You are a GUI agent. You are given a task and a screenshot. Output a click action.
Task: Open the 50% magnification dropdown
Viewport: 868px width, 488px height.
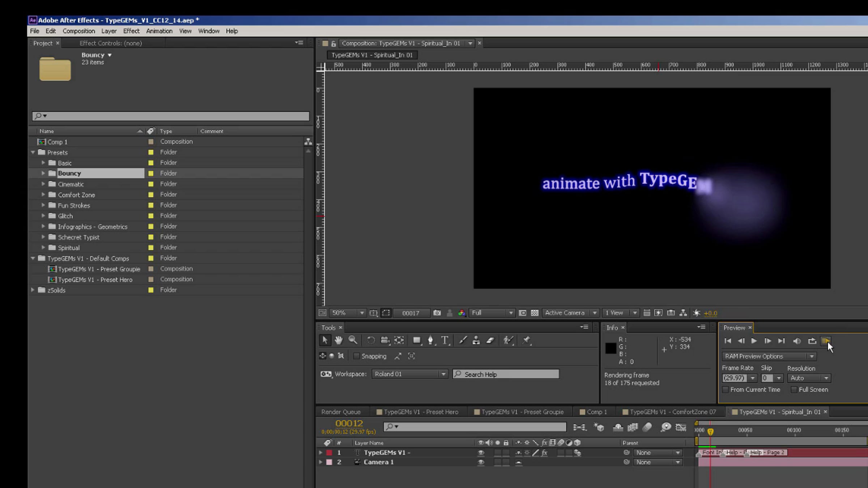click(x=347, y=313)
